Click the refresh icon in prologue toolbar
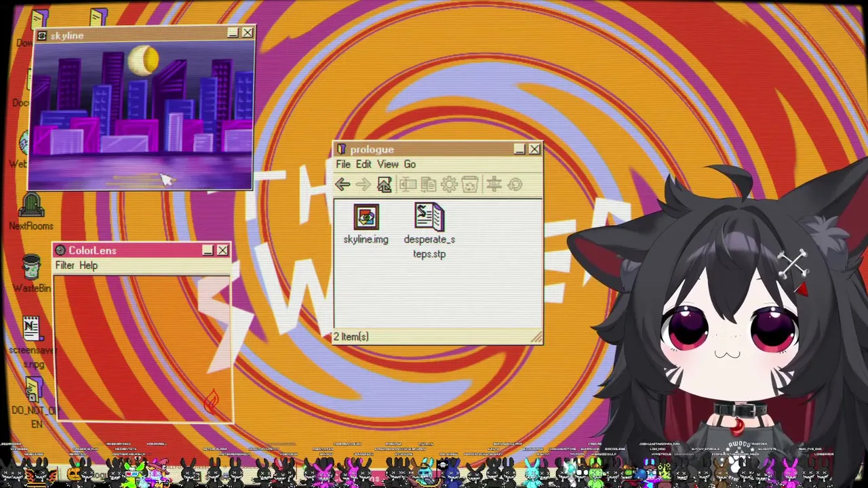The width and height of the screenshot is (868, 488). [515, 184]
